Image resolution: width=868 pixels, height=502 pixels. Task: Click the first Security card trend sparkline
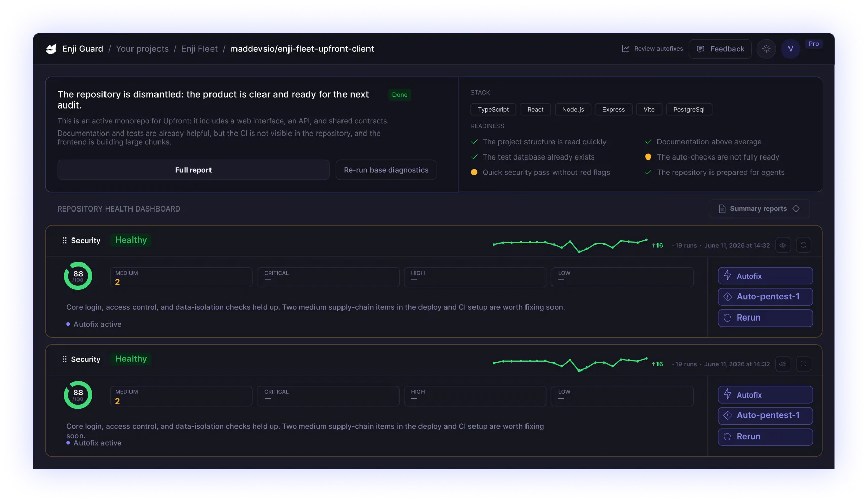(570, 245)
